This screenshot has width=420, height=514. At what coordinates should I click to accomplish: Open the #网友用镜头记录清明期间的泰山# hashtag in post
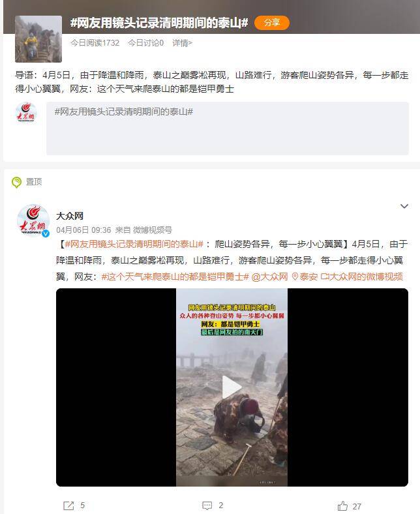click(134, 244)
